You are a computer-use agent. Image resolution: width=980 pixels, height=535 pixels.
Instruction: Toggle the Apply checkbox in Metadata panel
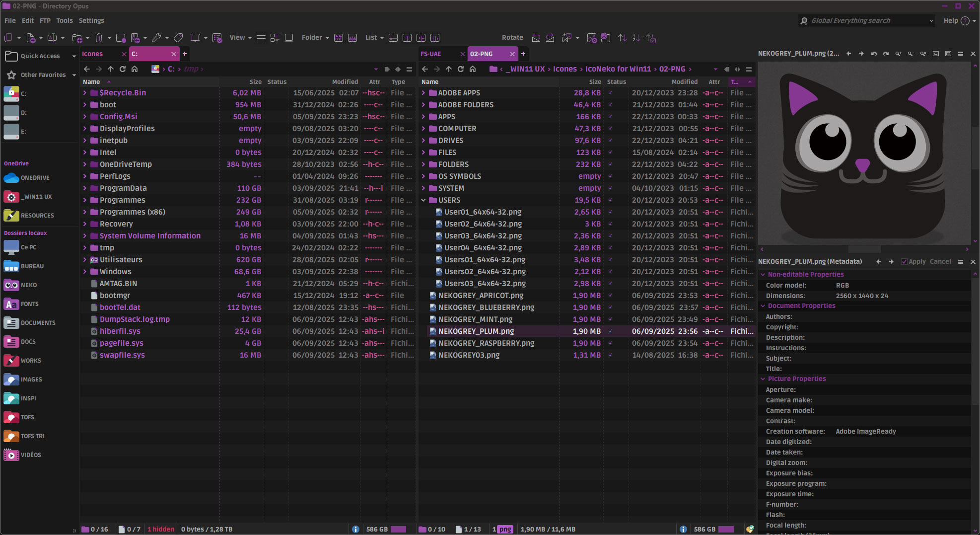point(905,262)
